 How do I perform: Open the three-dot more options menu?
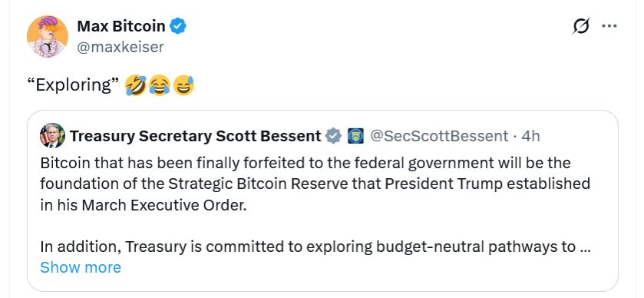coord(609,26)
